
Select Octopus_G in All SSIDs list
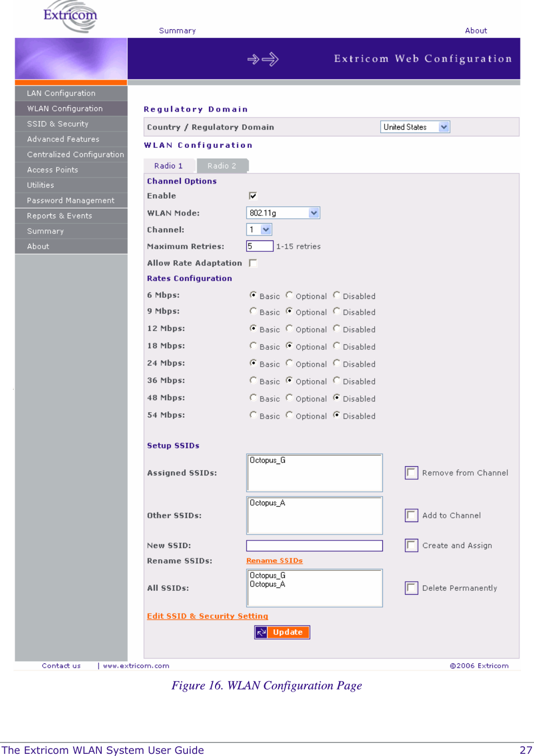point(268,575)
